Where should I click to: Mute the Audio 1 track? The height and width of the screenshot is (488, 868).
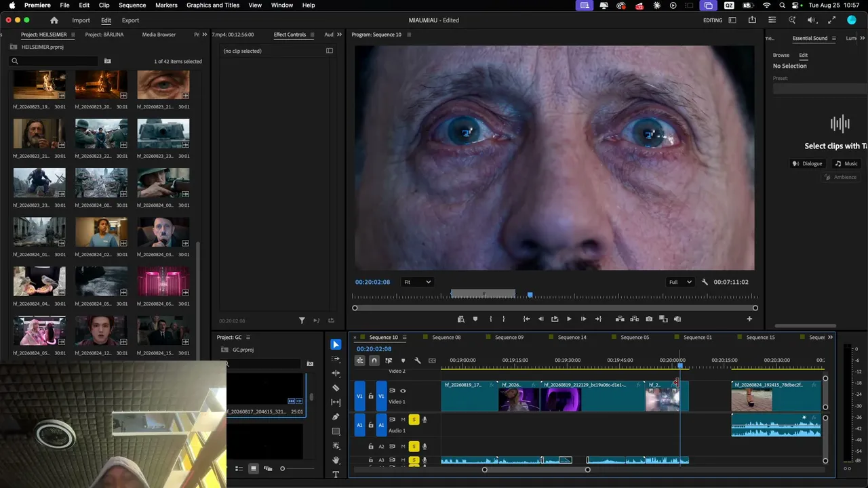pyautogui.click(x=403, y=420)
